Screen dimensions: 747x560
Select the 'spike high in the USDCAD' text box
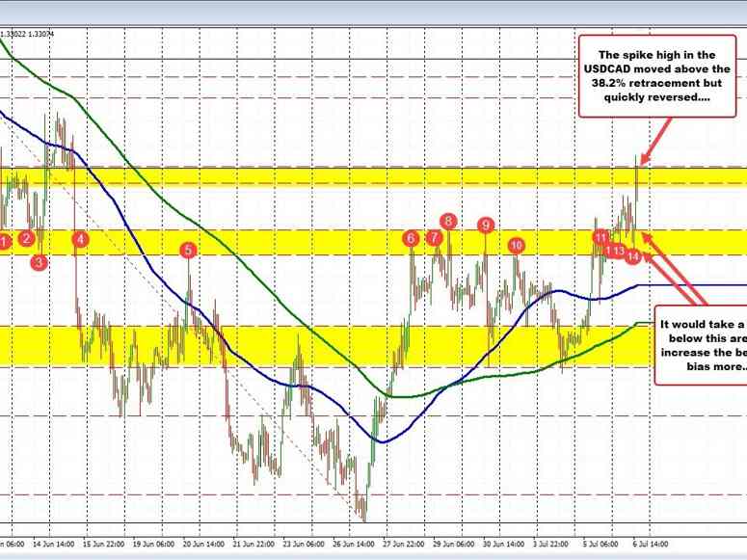pyautogui.click(x=657, y=76)
